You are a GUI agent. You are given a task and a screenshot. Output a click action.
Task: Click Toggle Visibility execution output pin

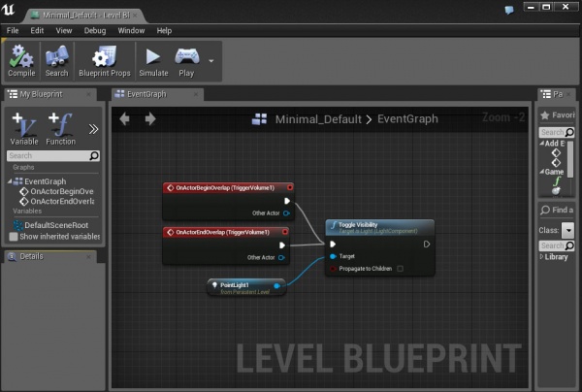427,244
